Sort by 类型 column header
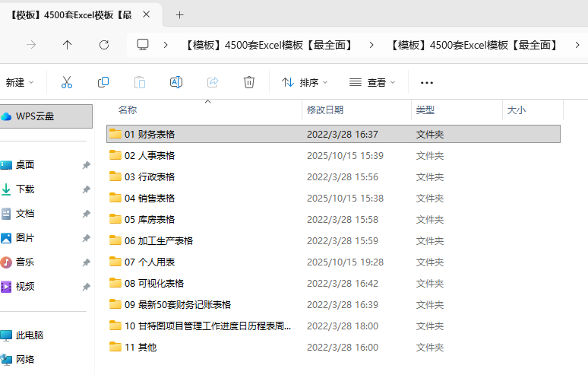This screenshot has width=588, height=375. (x=425, y=110)
